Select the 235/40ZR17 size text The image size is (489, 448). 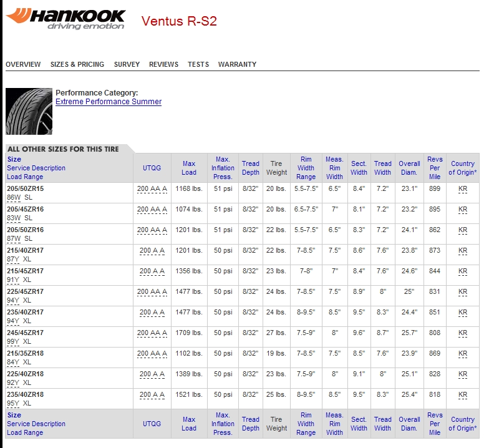pos(25,312)
